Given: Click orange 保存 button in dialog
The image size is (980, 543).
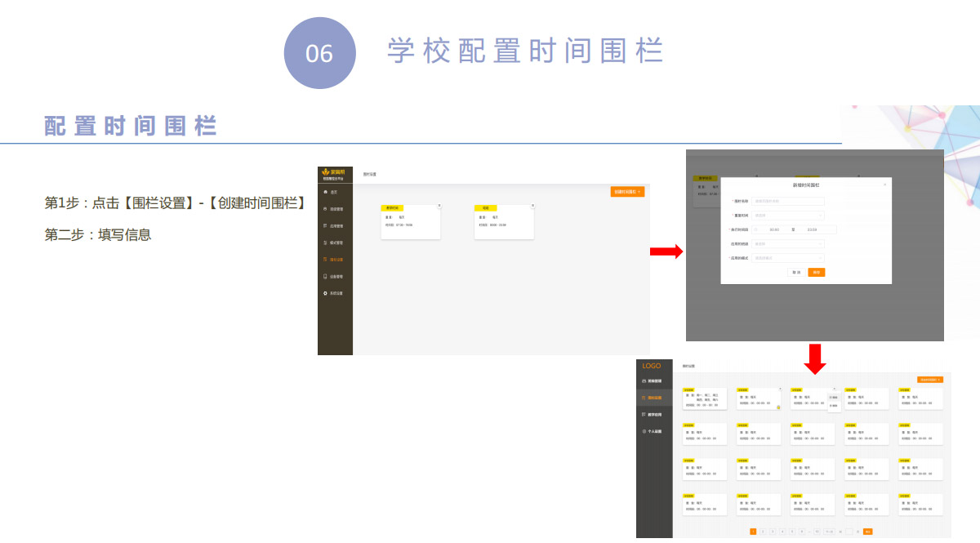Looking at the screenshot, I should [816, 272].
